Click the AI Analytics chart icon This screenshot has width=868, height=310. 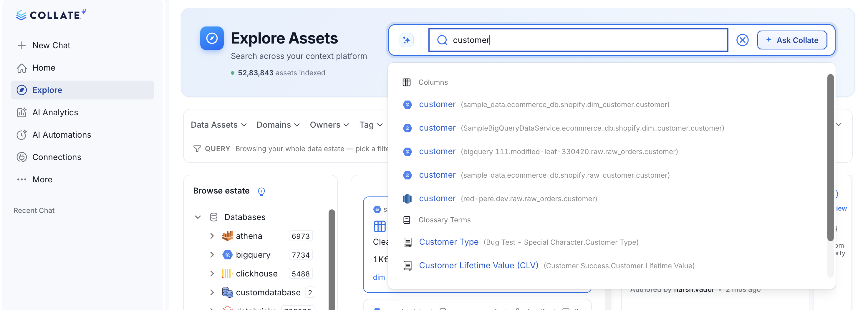pos(21,112)
